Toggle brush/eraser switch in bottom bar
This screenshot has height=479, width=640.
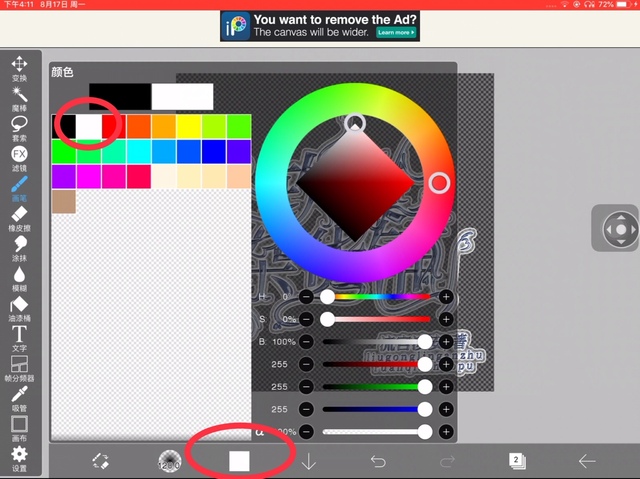click(100, 460)
